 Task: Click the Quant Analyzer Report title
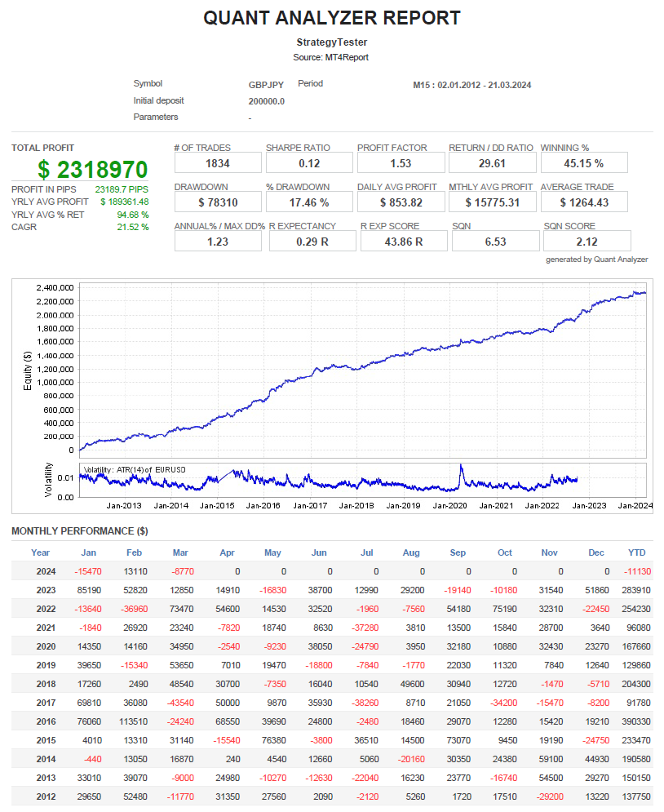coord(331,18)
